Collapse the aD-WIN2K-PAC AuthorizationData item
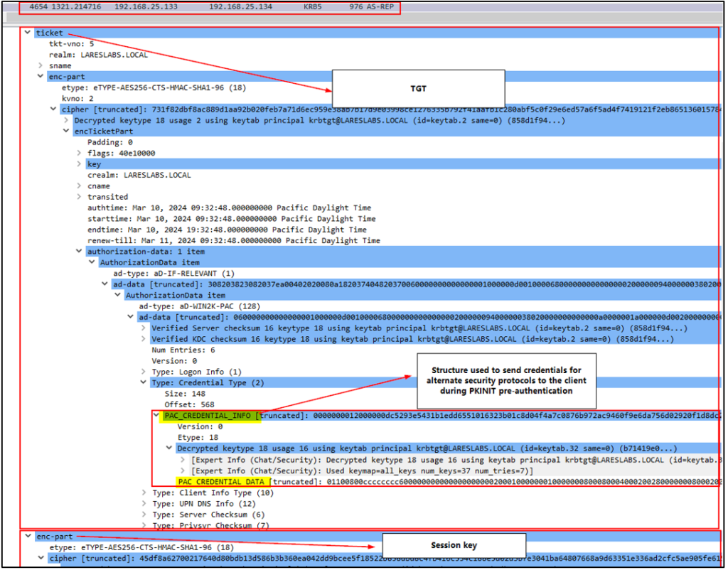The image size is (728, 570). [x=117, y=295]
